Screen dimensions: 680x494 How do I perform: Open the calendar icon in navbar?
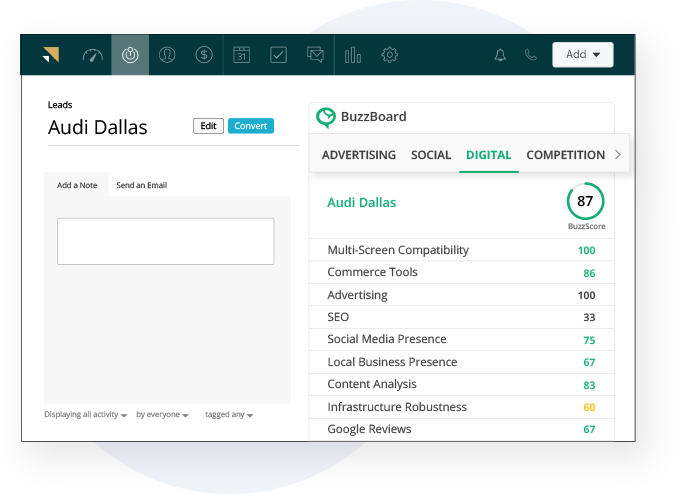point(242,55)
